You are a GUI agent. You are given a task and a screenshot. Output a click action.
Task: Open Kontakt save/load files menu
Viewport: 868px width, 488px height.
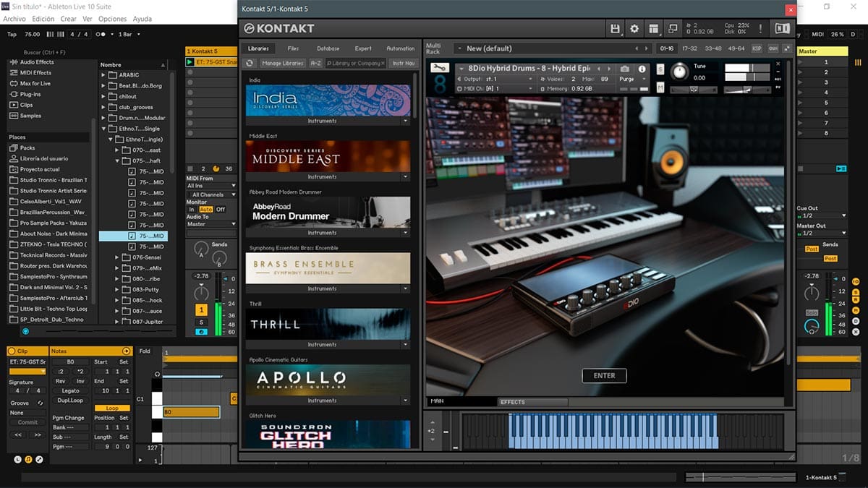(616, 28)
